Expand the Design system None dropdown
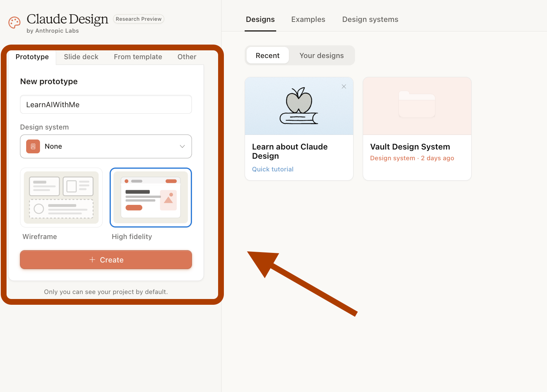The width and height of the screenshot is (547, 392). pos(106,146)
